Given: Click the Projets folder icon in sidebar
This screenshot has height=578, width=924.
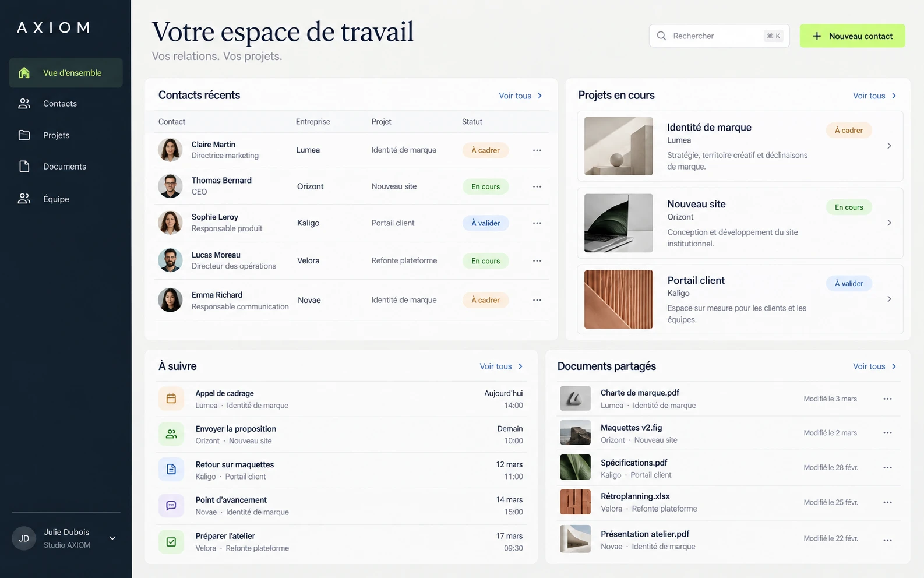Looking at the screenshot, I should coord(24,135).
